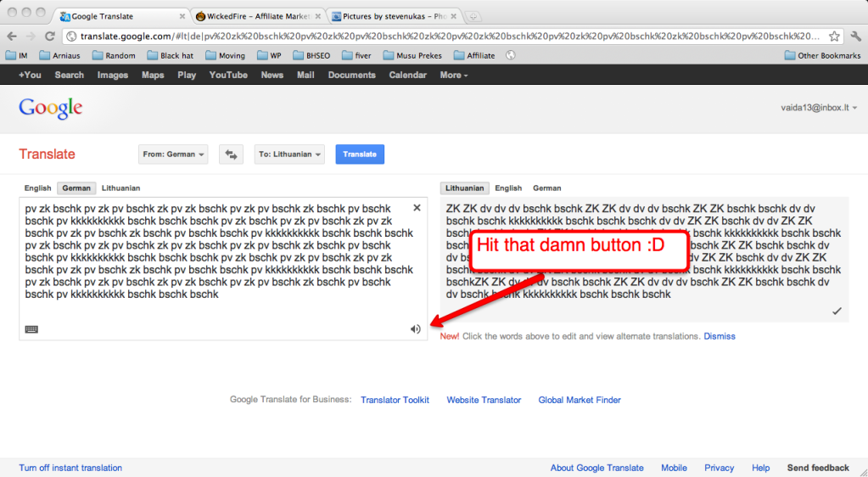Viewport: 868px width, 477px height.
Task: Open the Arniaus bookmarks folder
Action: pos(59,55)
